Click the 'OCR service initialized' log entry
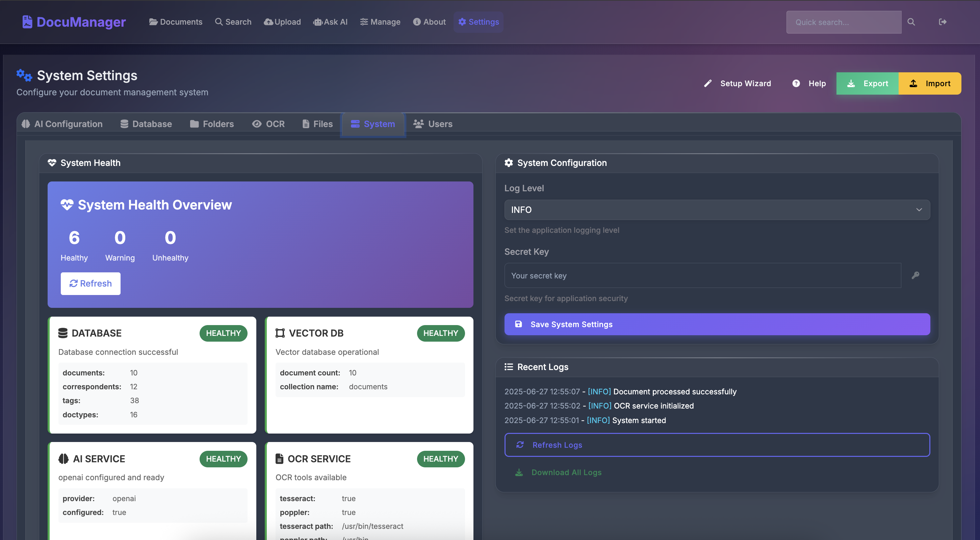Viewport: 980px width, 540px height. [x=599, y=406]
